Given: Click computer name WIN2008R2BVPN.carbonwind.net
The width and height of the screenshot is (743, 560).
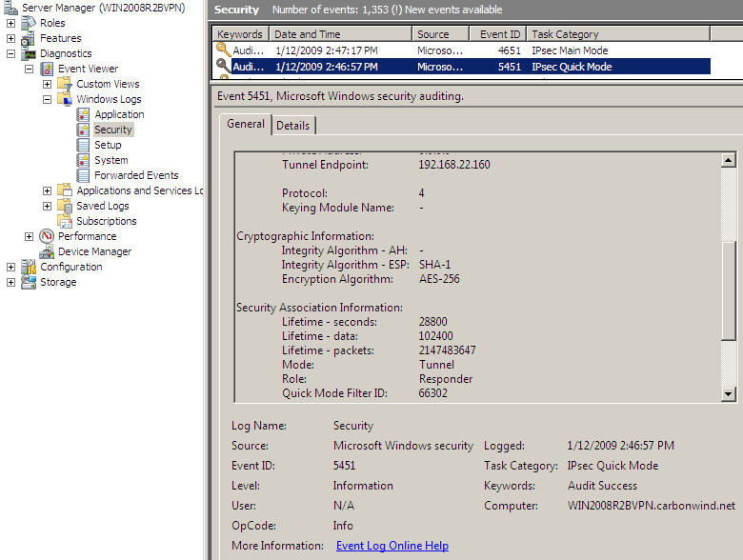Looking at the screenshot, I should click(652, 506).
